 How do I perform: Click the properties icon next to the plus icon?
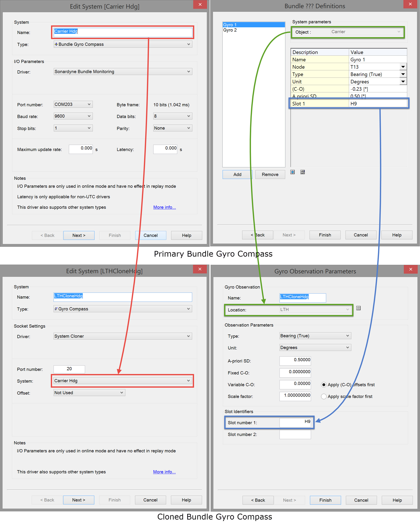point(302,172)
